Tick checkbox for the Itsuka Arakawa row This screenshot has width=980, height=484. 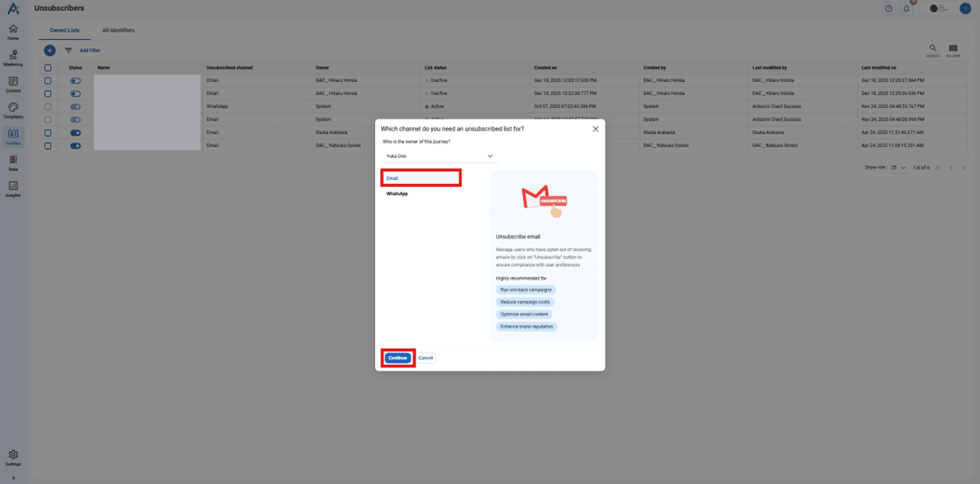[x=48, y=132]
